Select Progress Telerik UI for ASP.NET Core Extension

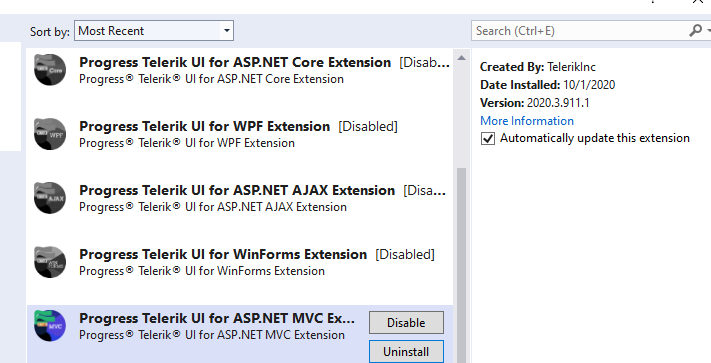point(235,63)
